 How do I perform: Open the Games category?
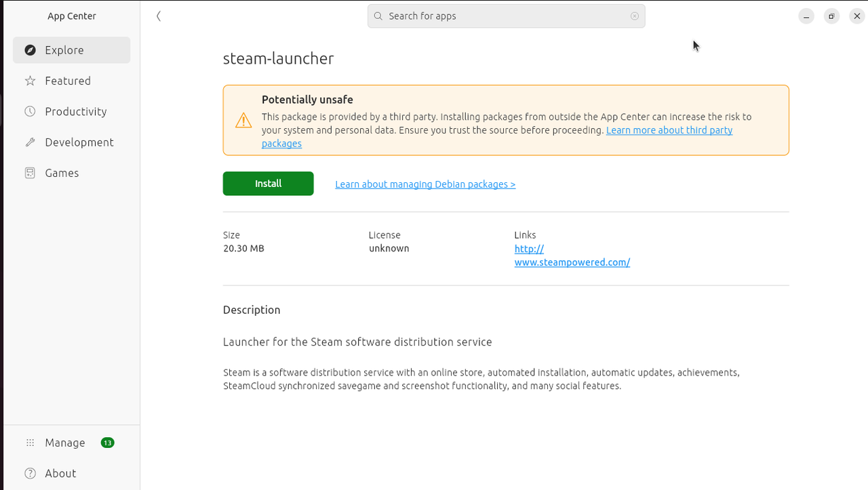pos(72,173)
